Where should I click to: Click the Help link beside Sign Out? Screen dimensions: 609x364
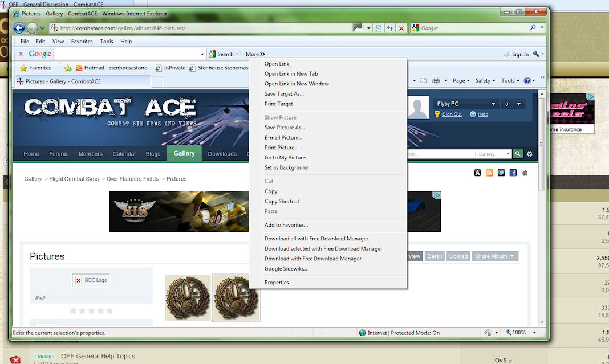483,114
